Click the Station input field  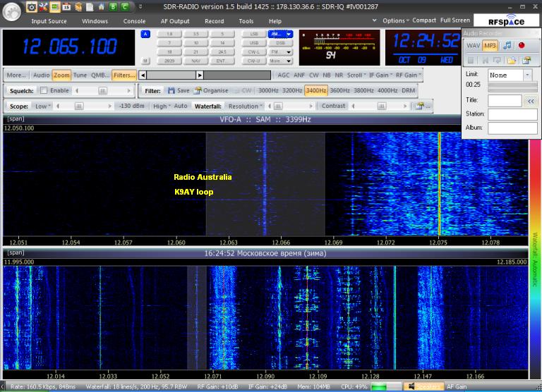click(512, 114)
